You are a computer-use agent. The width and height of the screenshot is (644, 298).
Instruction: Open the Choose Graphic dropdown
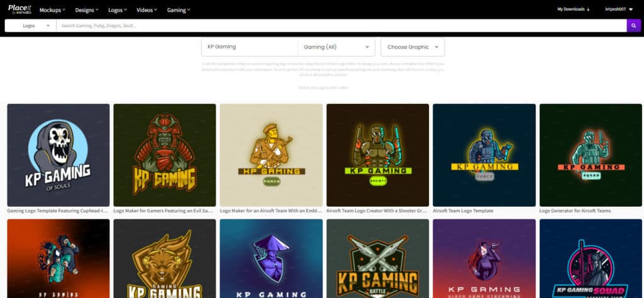pos(413,47)
